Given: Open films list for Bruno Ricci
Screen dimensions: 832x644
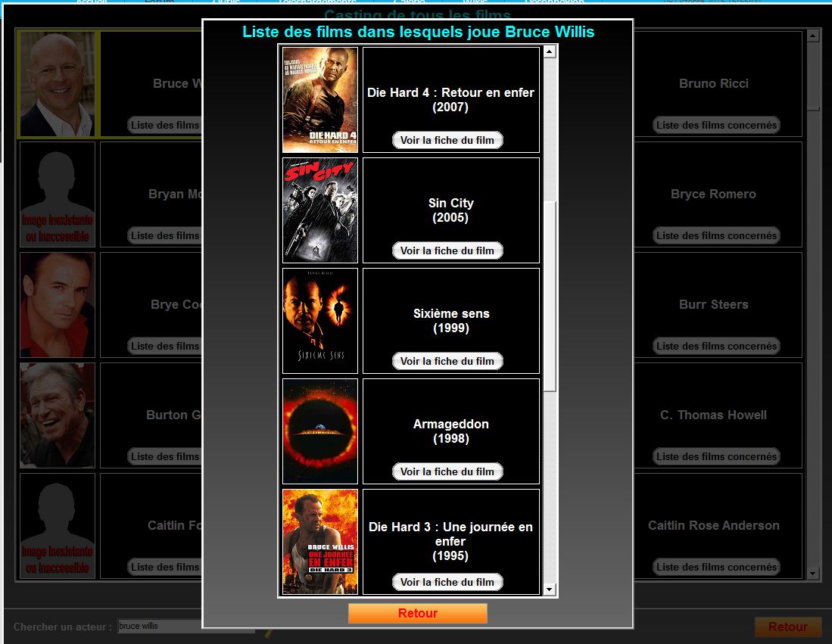Looking at the screenshot, I should point(716,125).
